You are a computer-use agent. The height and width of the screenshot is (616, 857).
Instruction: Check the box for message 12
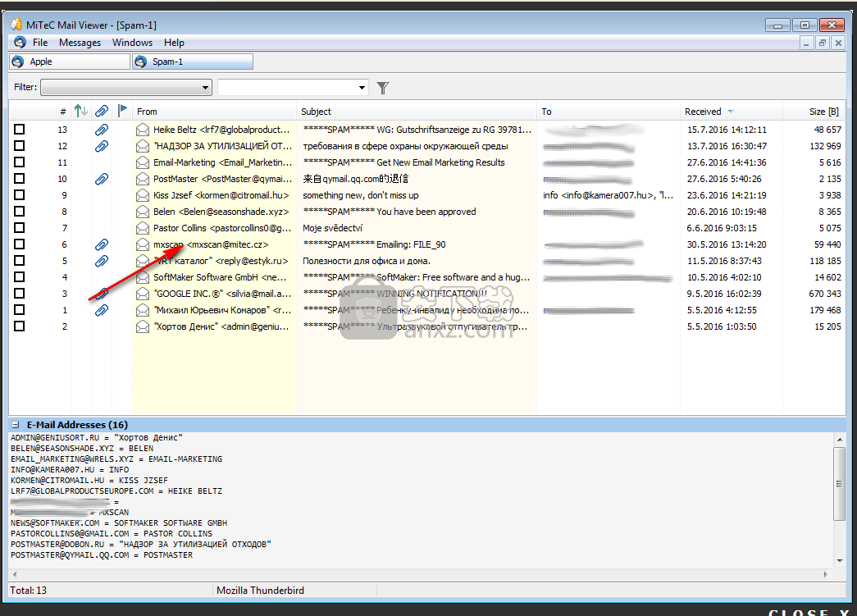[x=19, y=145]
